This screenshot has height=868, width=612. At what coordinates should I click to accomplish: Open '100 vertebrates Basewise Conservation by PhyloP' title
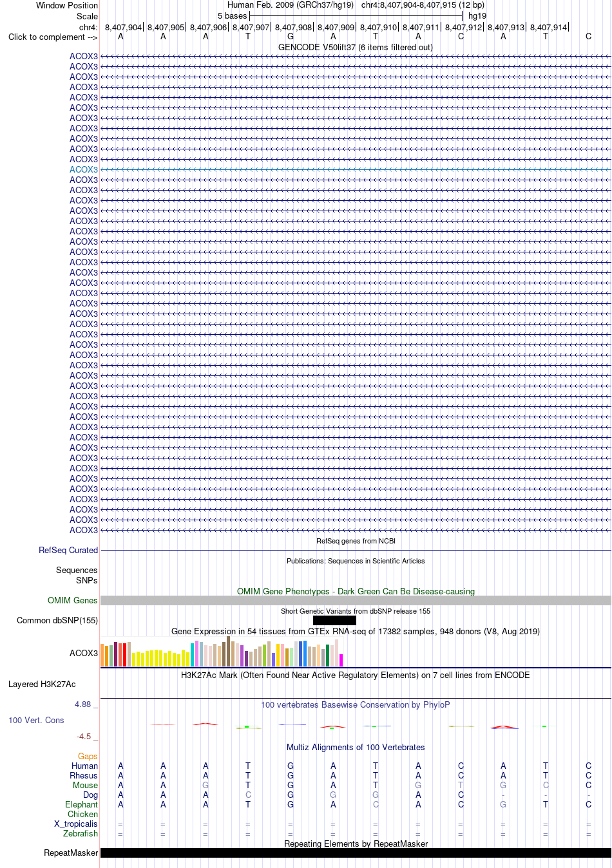[x=356, y=704]
